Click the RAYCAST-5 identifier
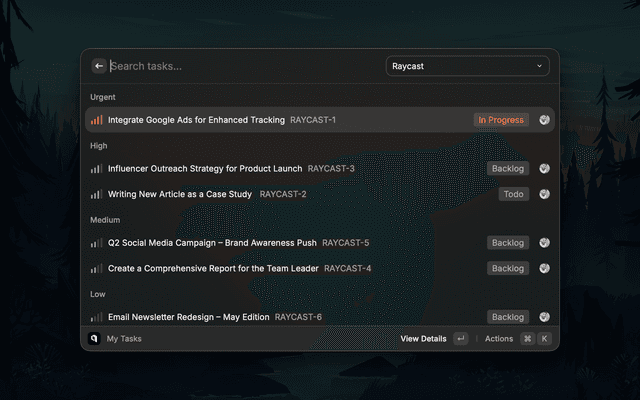640x400 pixels. click(346, 243)
